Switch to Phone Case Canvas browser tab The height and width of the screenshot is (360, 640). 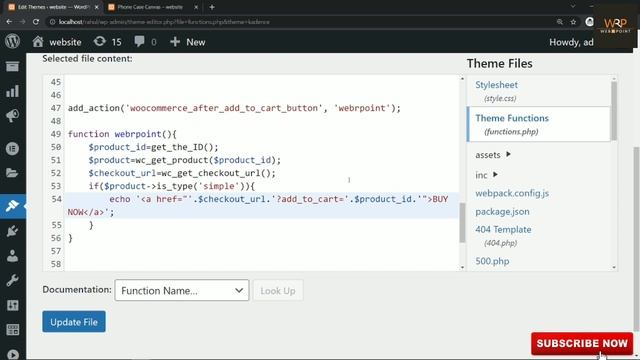pyautogui.click(x=150, y=7)
